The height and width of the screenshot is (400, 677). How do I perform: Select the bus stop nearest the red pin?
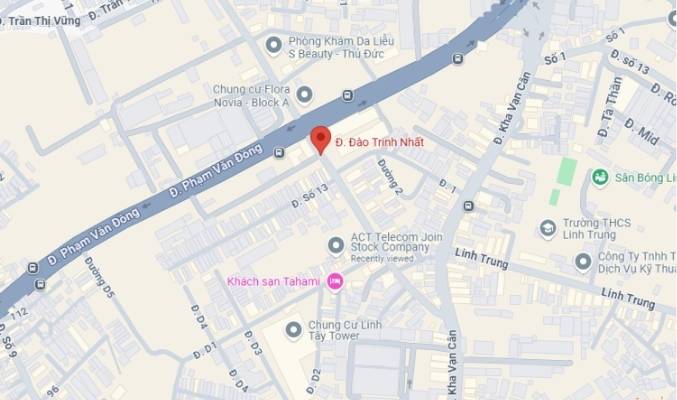279,152
